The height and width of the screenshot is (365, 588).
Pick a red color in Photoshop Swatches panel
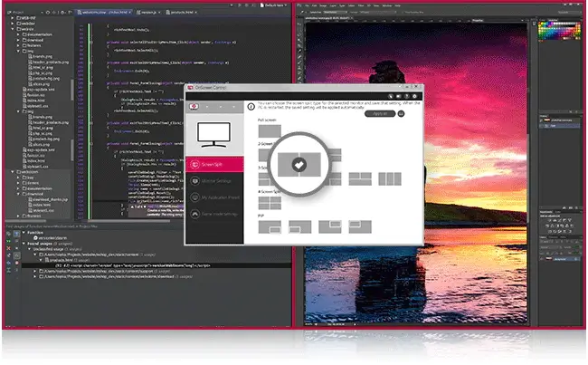[x=541, y=25]
